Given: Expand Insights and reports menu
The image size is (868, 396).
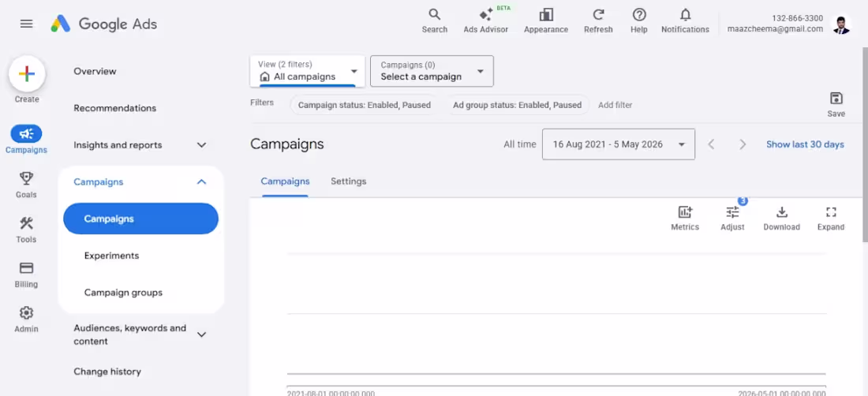Looking at the screenshot, I should click(140, 145).
